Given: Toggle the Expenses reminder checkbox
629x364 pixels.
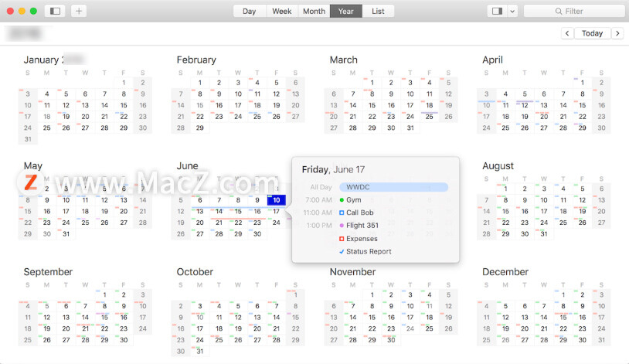Looking at the screenshot, I should point(342,239).
